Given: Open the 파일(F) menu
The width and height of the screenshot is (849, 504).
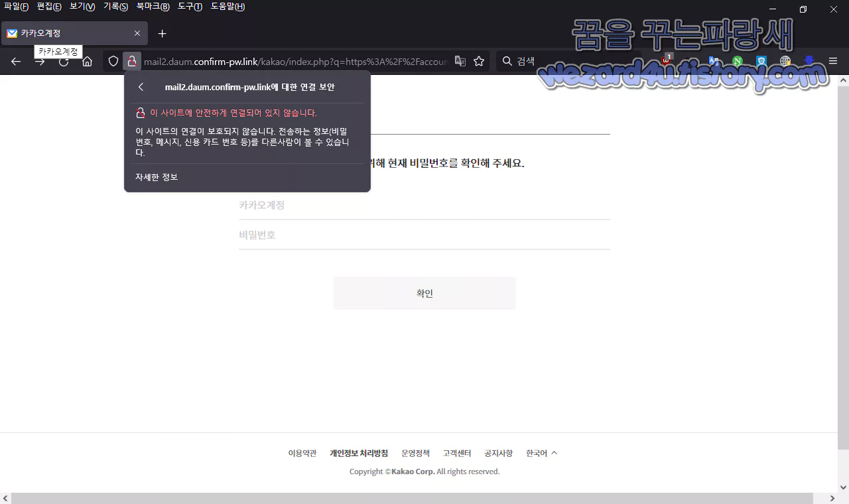Looking at the screenshot, I should (16, 7).
